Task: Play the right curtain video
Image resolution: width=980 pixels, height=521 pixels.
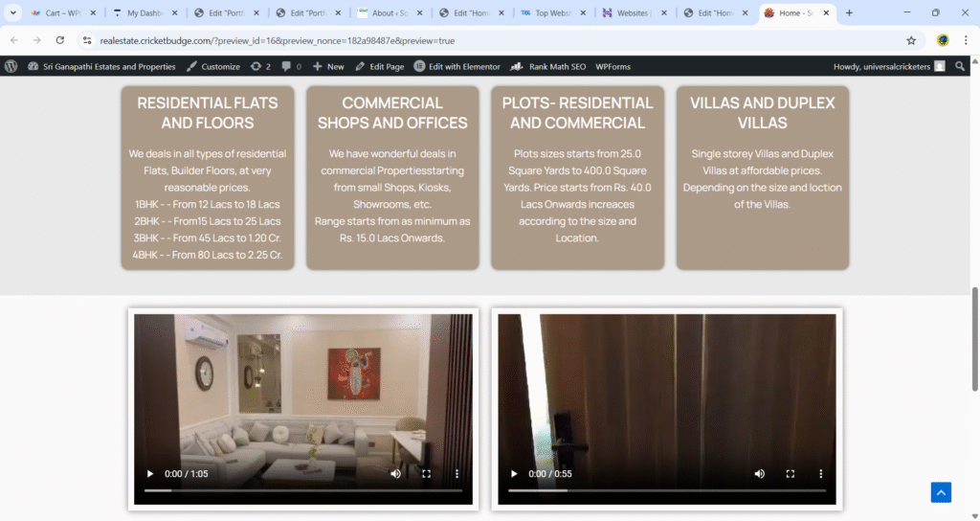Action: pyautogui.click(x=513, y=474)
